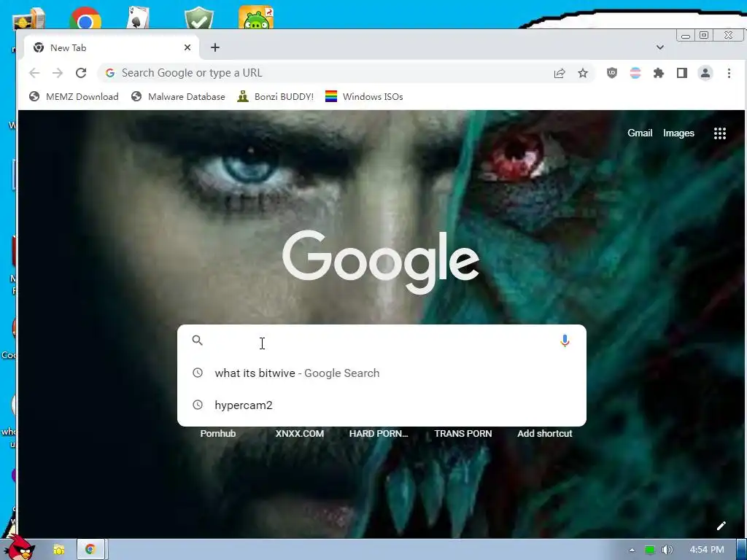Select 'what its bitwive' search suggestion

[381, 373]
